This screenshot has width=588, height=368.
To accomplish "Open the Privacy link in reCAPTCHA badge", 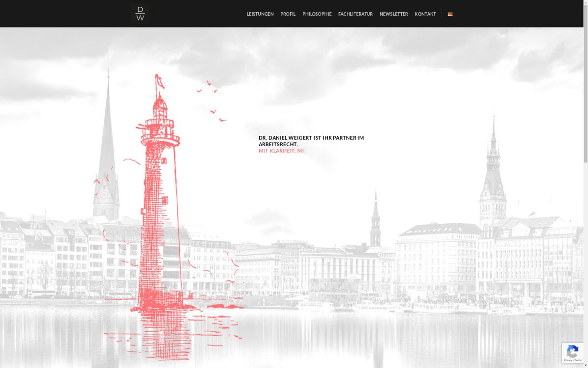I will point(567,361).
